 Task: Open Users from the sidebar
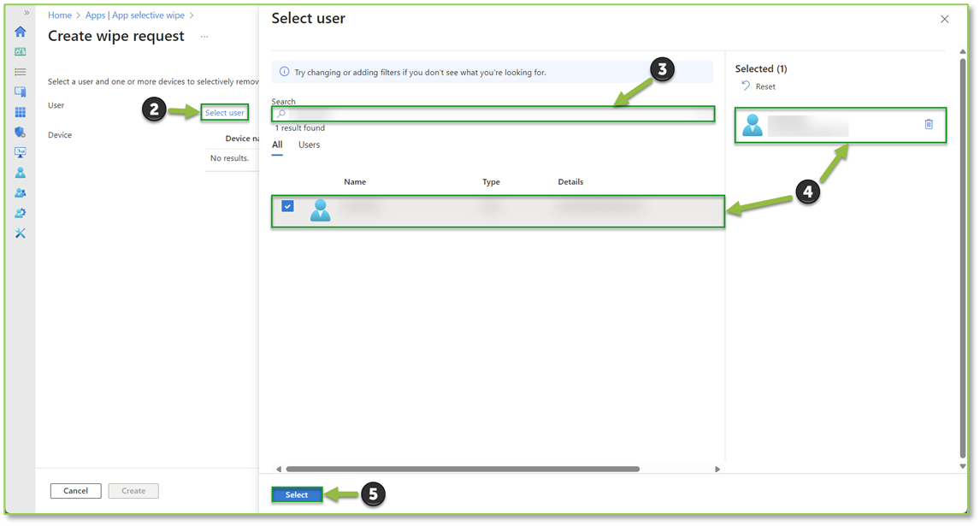point(19,172)
